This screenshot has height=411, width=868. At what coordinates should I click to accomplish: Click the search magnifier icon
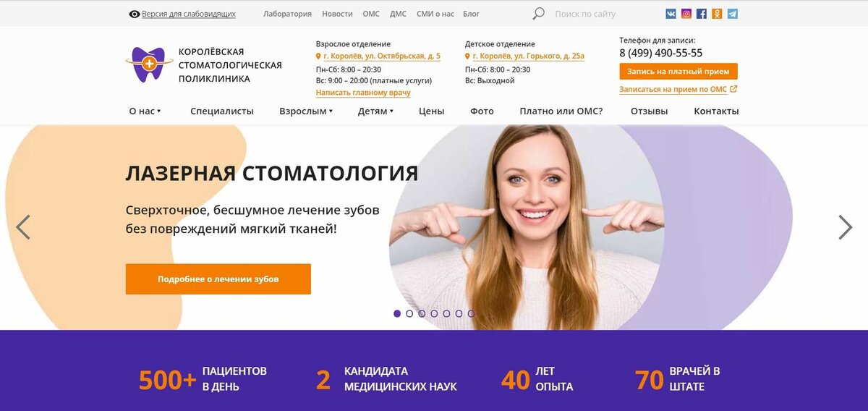click(538, 14)
